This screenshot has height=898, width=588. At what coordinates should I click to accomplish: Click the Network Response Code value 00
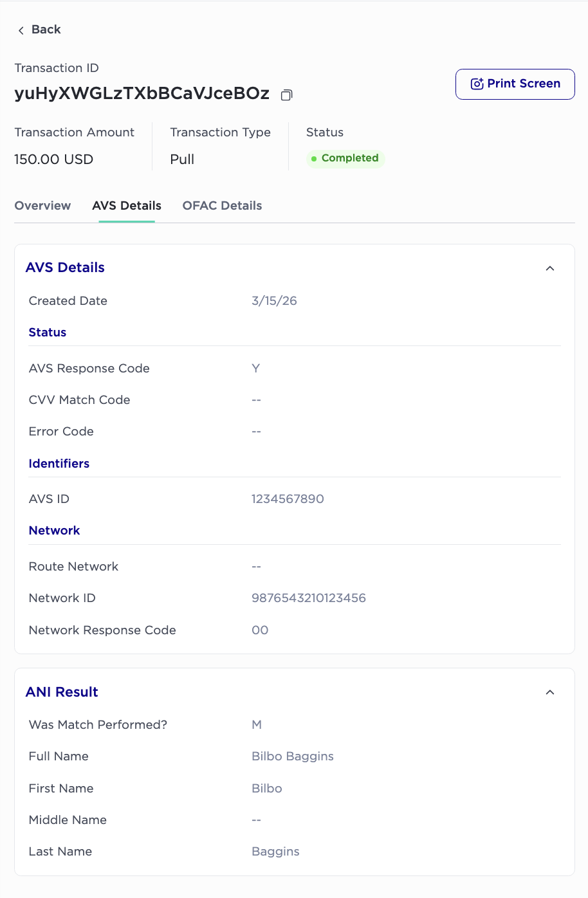point(260,630)
